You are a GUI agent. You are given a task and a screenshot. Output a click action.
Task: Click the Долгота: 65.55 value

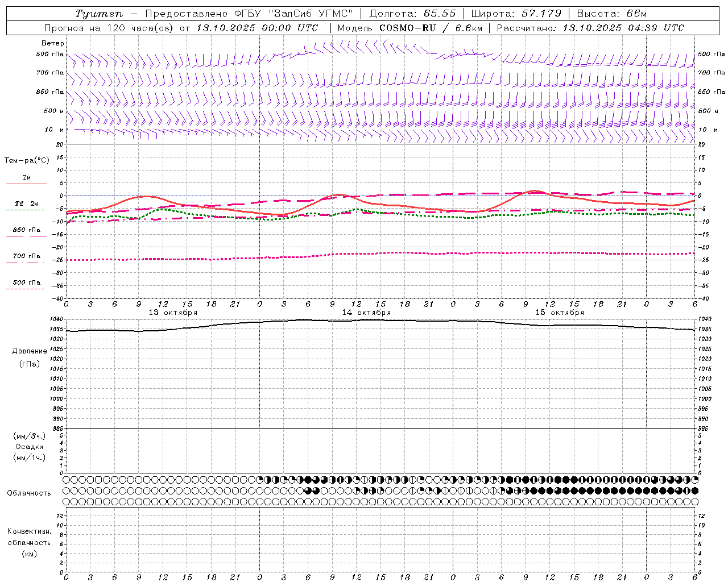point(412,14)
